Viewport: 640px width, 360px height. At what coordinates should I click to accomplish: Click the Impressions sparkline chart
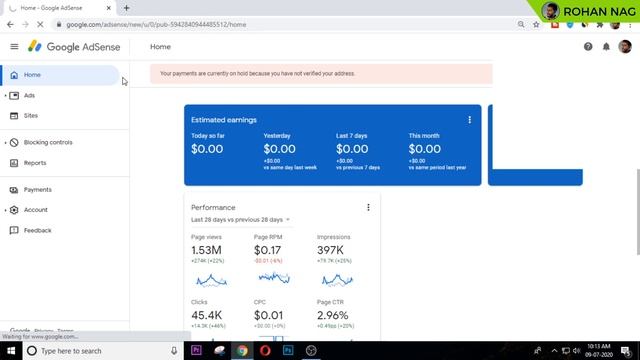click(337, 280)
